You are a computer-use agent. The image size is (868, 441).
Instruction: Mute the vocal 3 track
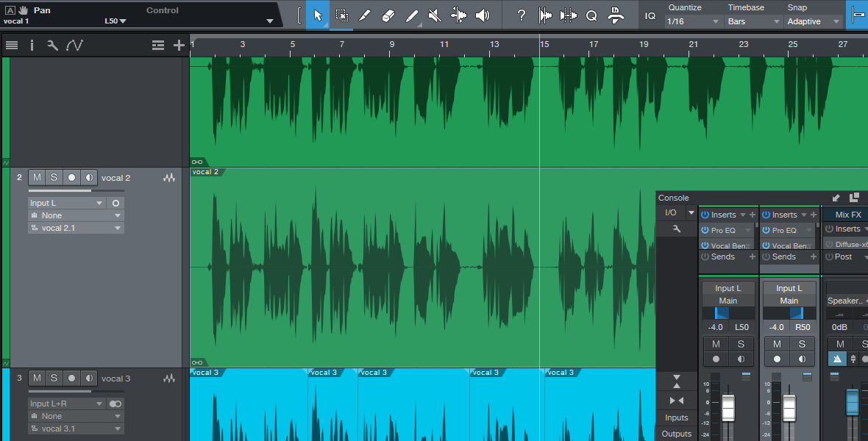[37, 379]
